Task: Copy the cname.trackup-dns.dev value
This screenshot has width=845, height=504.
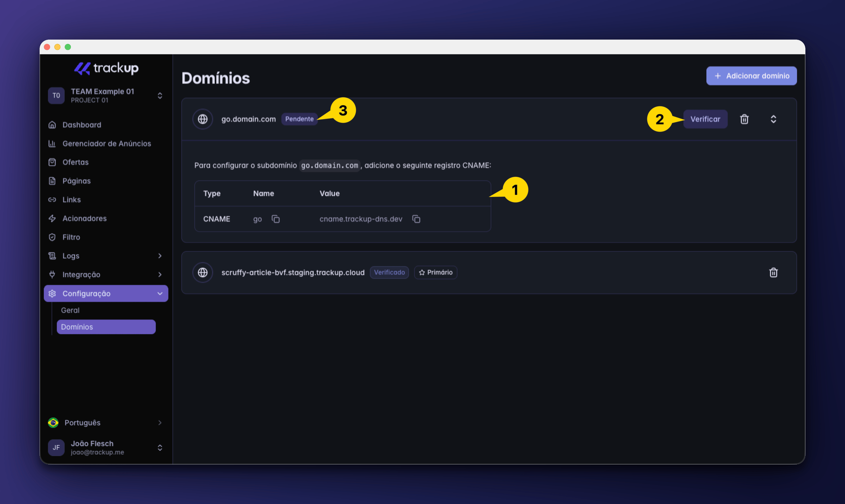Action: click(416, 219)
